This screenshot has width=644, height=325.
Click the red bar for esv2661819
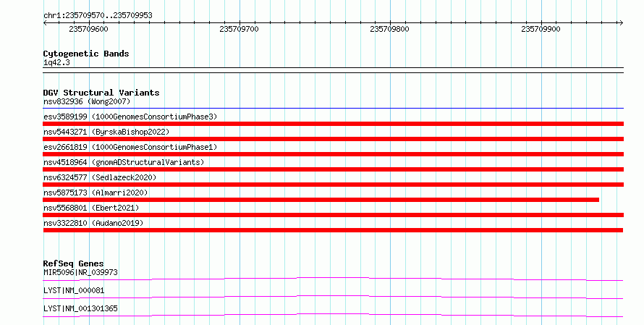[x=334, y=154]
